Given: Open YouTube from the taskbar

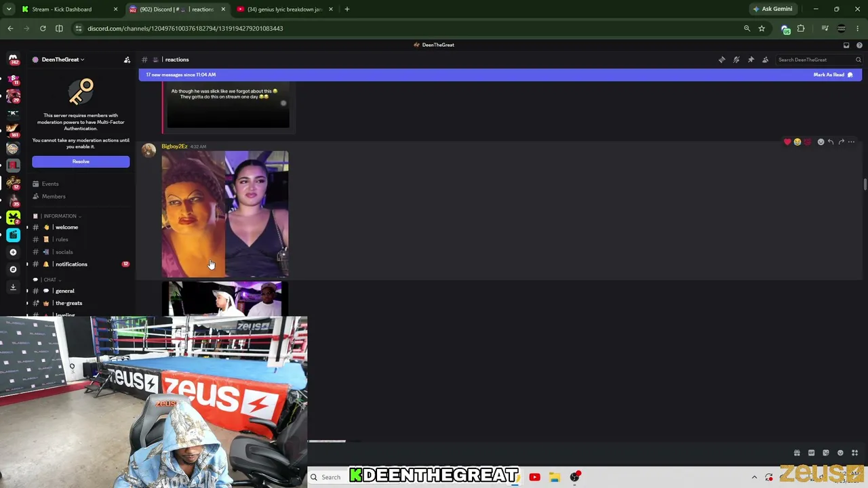Looking at the screenshot, I should coord(534,477).
